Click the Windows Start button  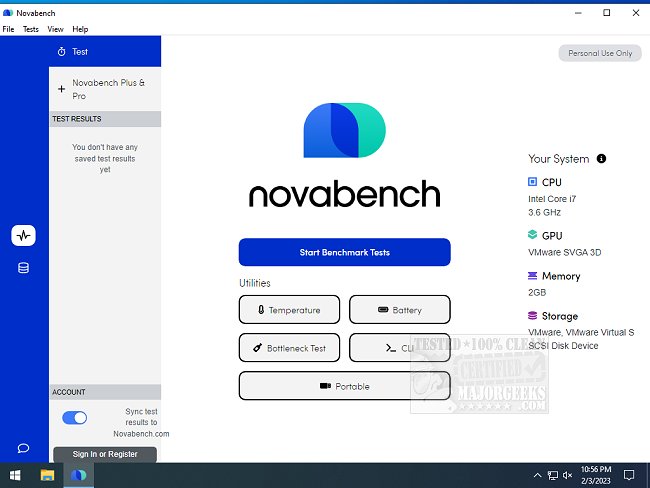tap(15, 475)
